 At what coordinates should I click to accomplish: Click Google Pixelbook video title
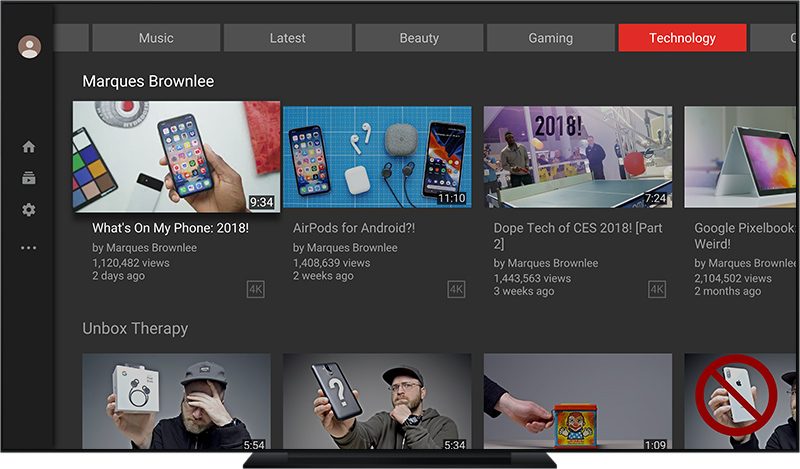point(744,235)
